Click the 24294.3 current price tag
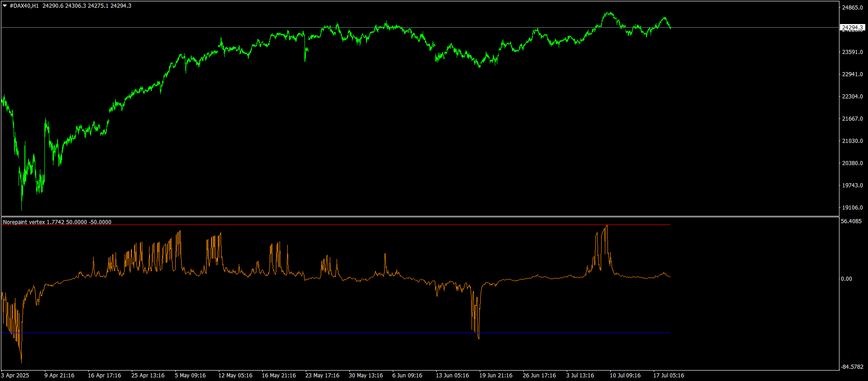 tap(852, 28)
